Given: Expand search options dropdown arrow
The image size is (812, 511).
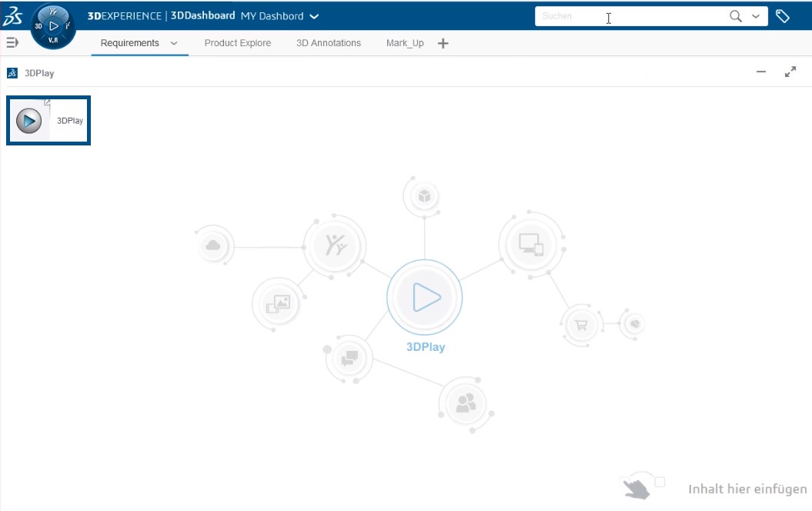Looking at the screenshot, I should point(756,16).
